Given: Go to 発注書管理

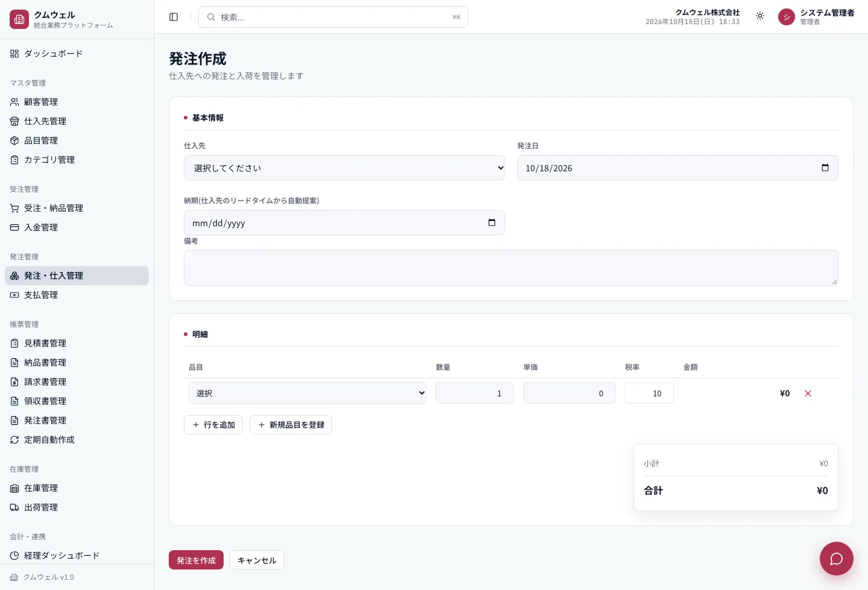Looking at the screenshot, I should point(77,420).
